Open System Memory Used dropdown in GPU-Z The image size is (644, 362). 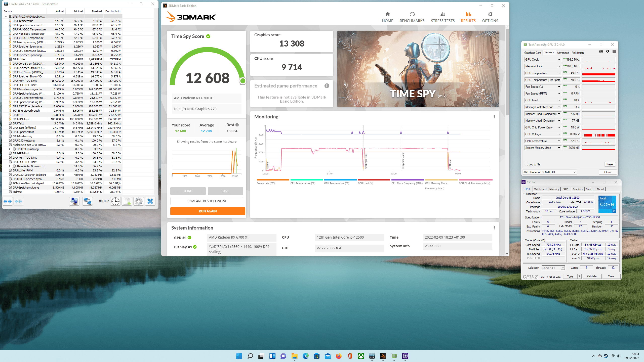(559, 148)
